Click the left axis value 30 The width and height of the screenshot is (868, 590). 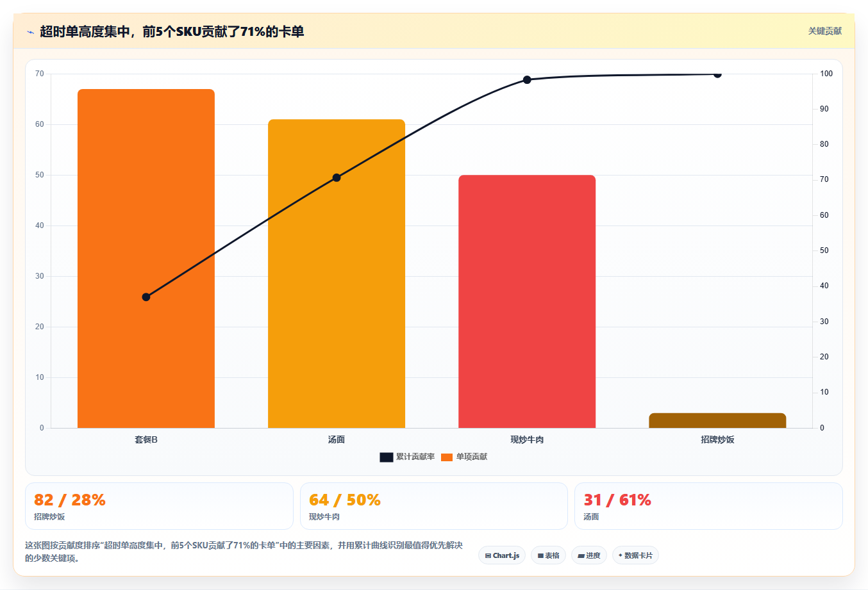(x=40, y=276)
